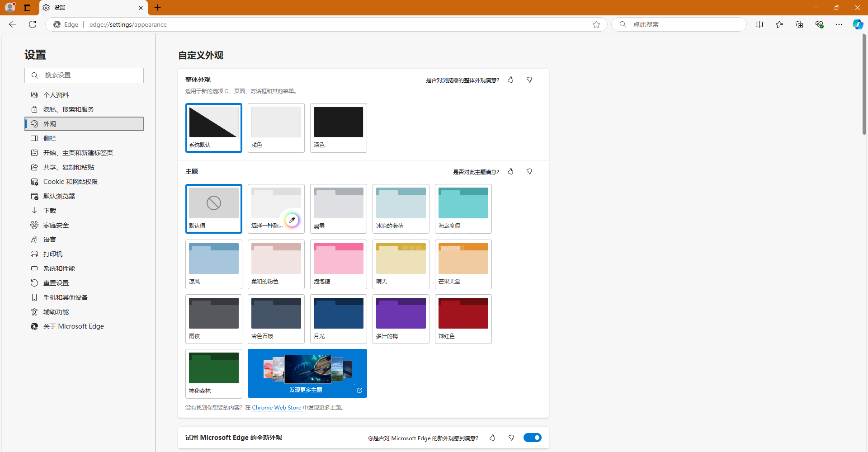Toggle the new Microsoft Edge look switch
The image size is (868, 452).
point(533,438)
